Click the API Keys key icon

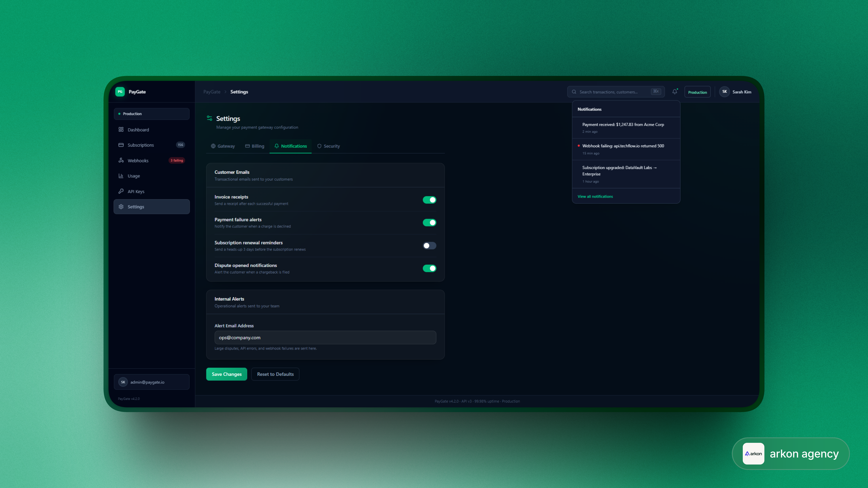click(121, 191)
